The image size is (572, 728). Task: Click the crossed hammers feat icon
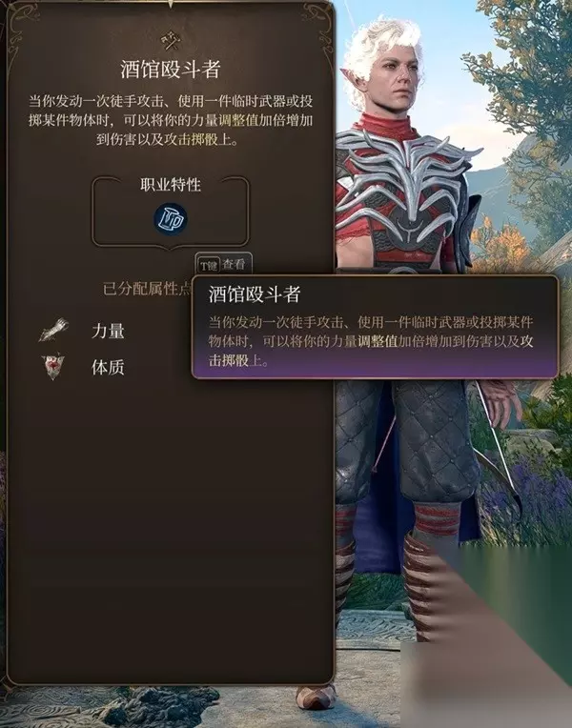(x=170, y=42)
